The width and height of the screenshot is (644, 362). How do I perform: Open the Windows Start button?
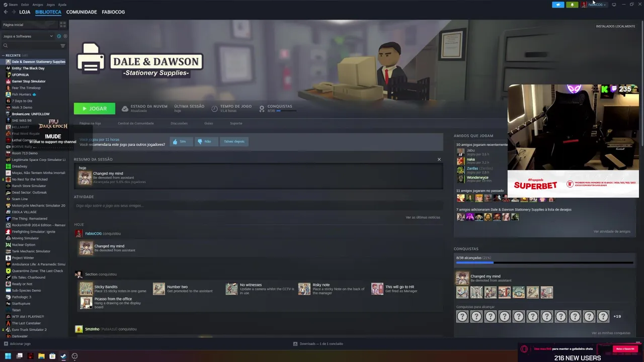8,356
